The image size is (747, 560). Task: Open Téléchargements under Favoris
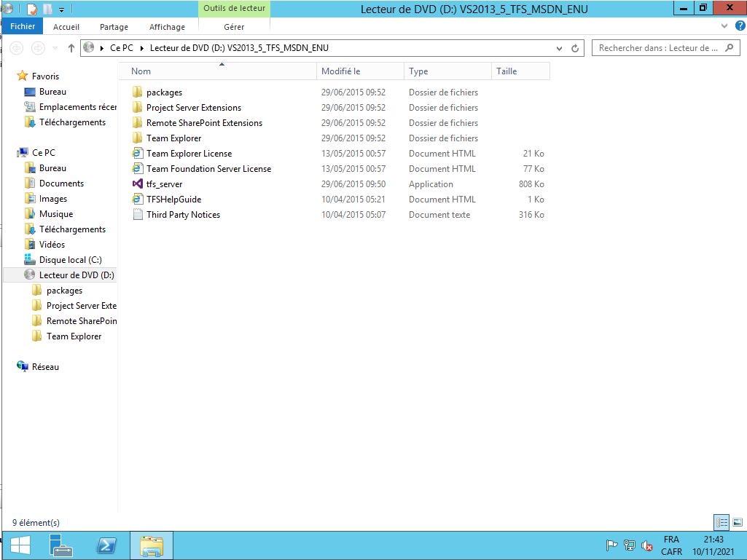(72, 122)
